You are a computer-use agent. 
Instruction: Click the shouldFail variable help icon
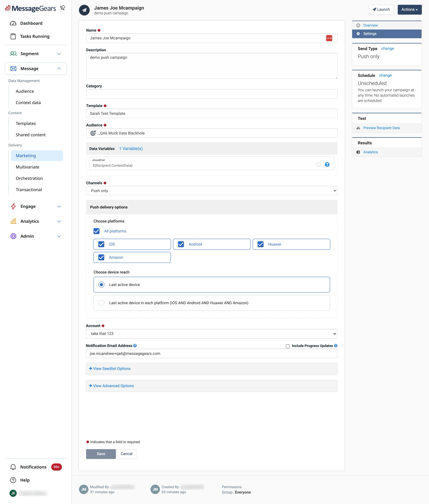tap(327, 164)
